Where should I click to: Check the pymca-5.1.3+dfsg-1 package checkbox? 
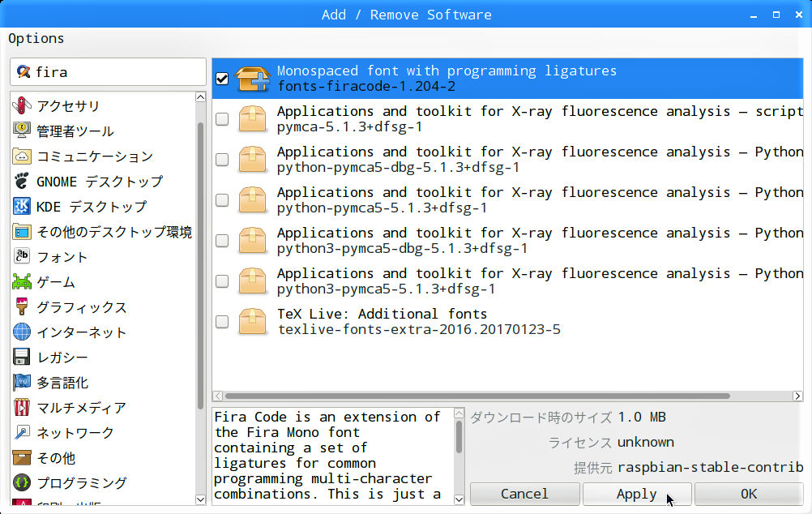point(222,119)
